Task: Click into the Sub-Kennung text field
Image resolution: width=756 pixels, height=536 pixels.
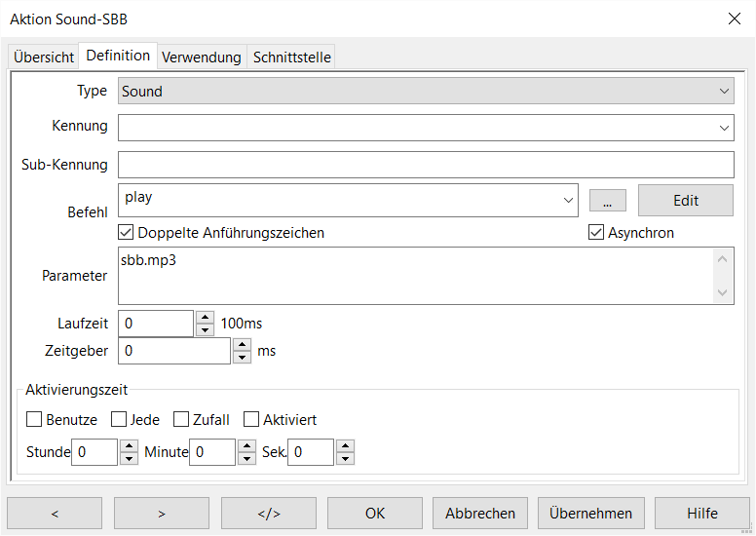Action: [426, 165]
